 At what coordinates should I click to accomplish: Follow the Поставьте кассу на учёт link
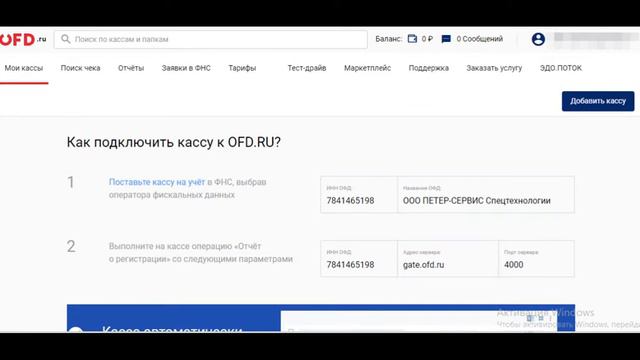point(157,182)
